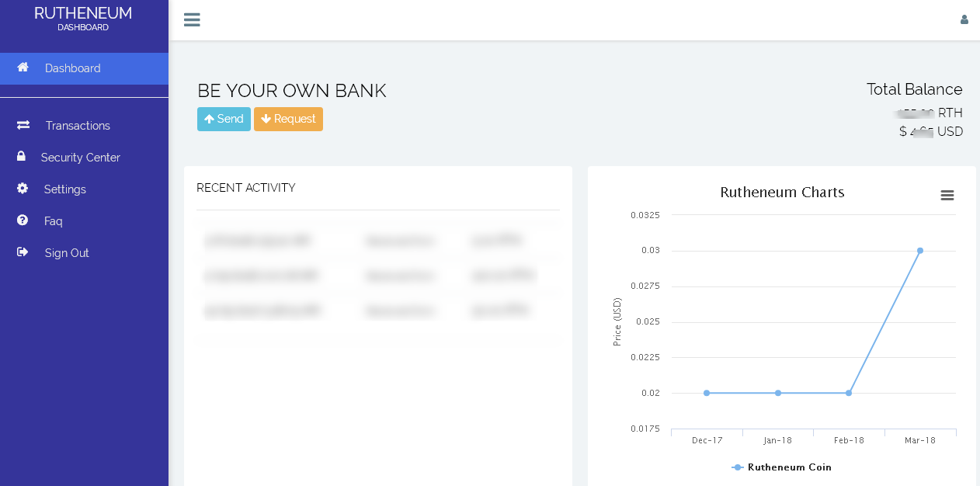Open the first recent activity row
The width and height of the screenshot is (980, 486).
click(x=377, y=241)
